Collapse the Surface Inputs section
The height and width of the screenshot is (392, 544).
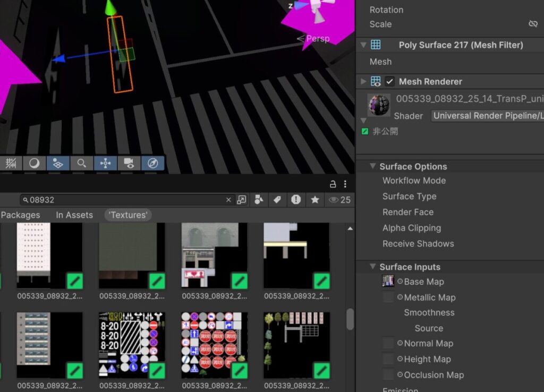(x=372, y=267)
